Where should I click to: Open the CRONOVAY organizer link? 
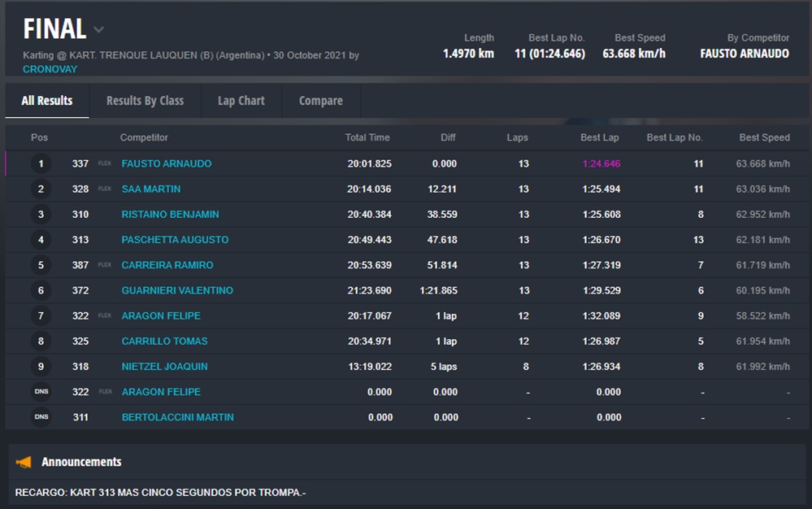50,69
